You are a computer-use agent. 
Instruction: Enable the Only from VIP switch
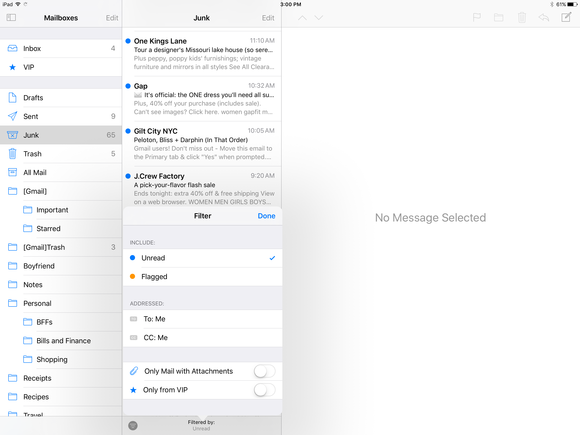[264, 390]
